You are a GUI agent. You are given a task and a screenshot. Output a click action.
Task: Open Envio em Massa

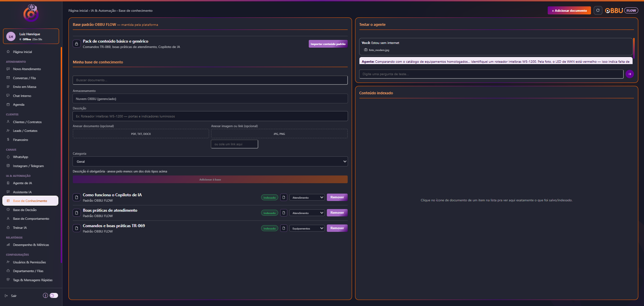[x=24, y=87]
